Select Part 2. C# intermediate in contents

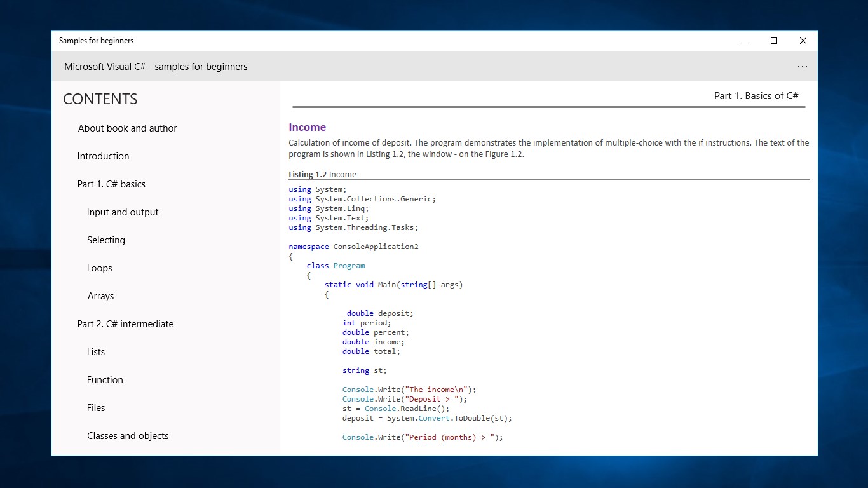pos(125,324)
